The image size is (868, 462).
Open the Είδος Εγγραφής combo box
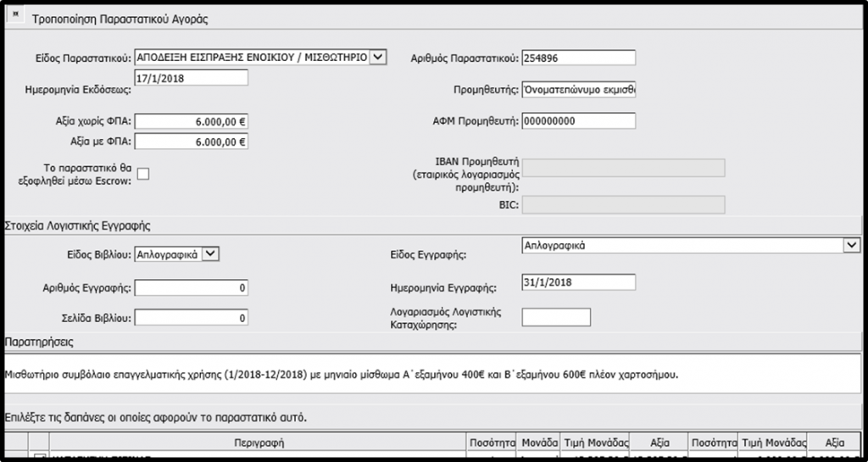[x=851, y=245]
